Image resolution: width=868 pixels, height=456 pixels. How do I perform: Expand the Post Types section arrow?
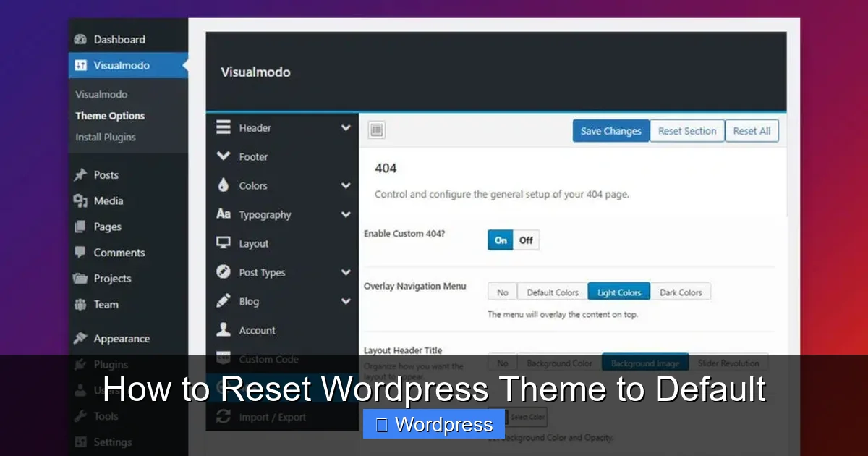pyautogui.click(x=346, y=273)
